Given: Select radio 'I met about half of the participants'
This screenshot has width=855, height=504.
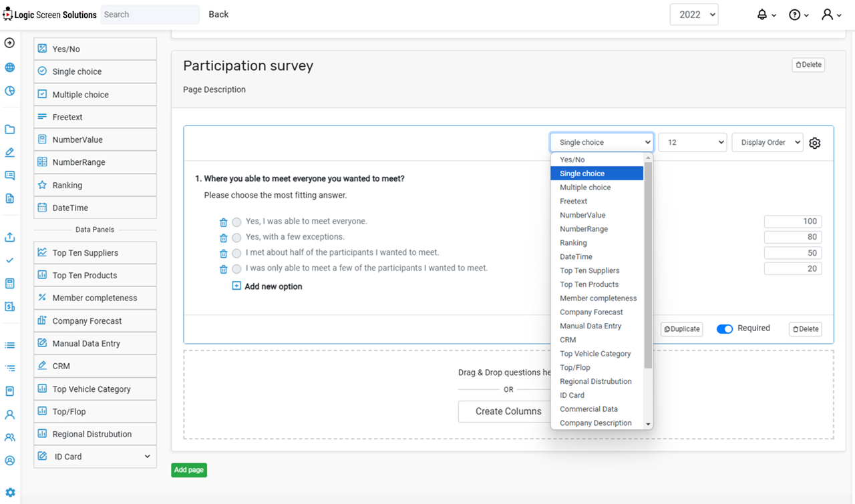Looking at the screenshot, I should pos(236,254).
